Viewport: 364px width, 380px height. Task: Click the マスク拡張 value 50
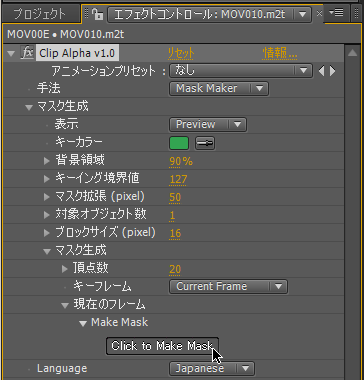(175, 197)
